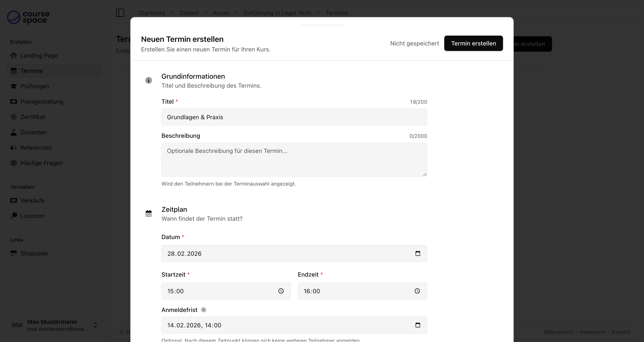Click the calendar icon in Datum field
This screenshot has width=644, height=342.
pyautogui.click(x=417, y=253)
